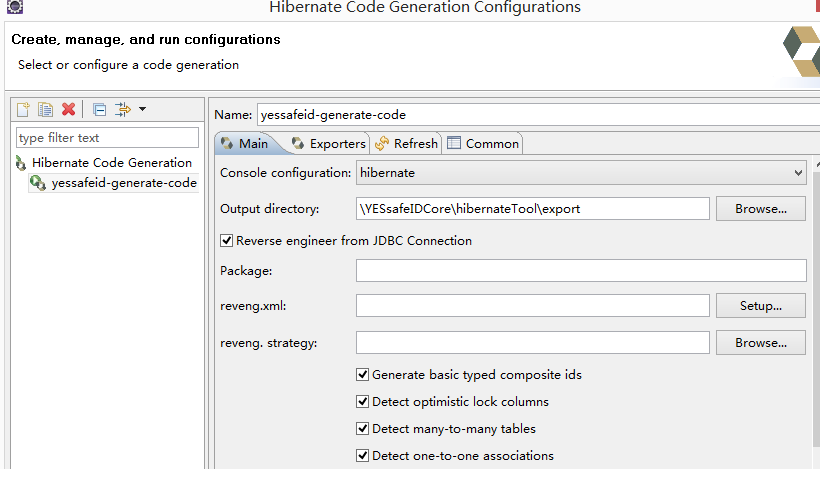The height and width of the screenshot is (497, 820).
Task: Focus the type filter text box
Action: point(107,138)
